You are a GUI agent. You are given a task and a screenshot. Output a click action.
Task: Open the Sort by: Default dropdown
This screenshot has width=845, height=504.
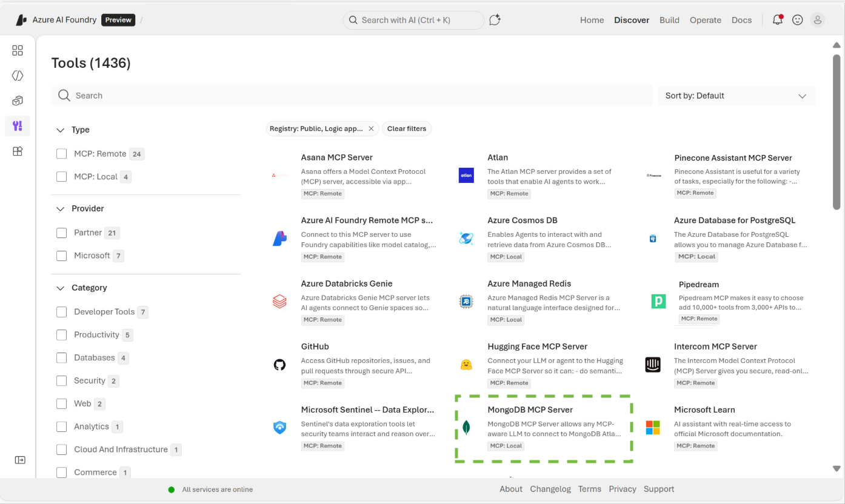tap(735, 95)
